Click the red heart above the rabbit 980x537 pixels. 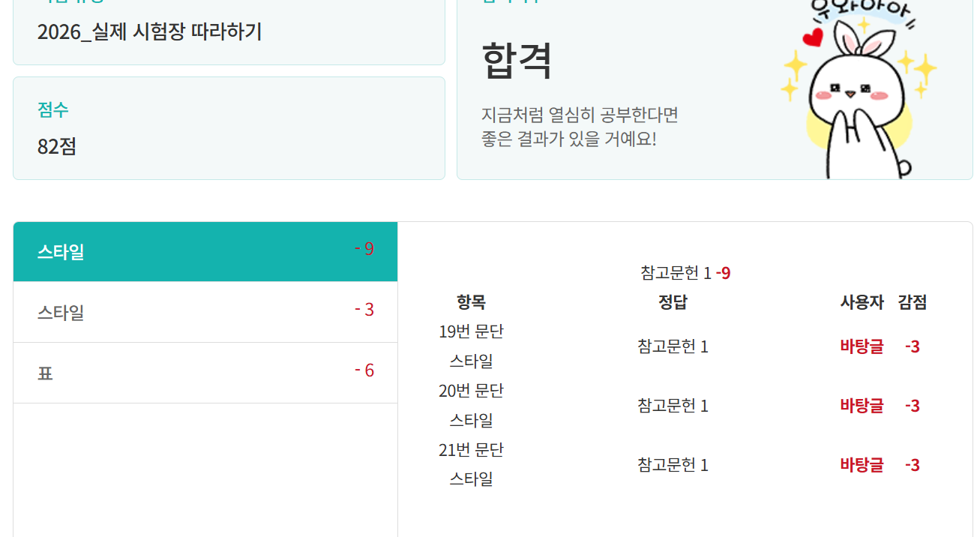click(x=812, y=37)
